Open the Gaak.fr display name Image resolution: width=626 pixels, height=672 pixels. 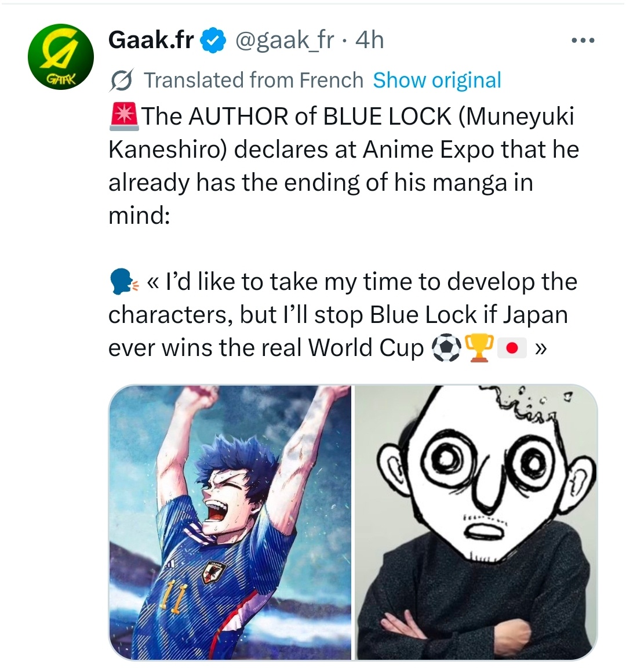point(151,40)
